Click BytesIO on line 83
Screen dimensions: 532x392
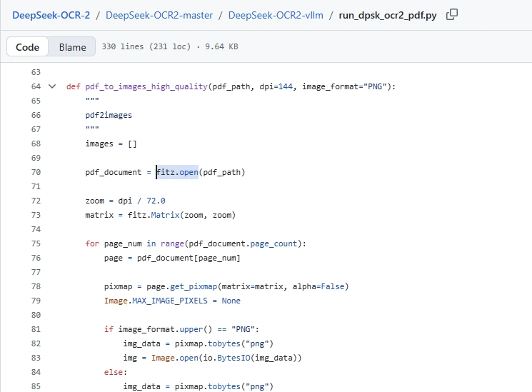(234, 358)
